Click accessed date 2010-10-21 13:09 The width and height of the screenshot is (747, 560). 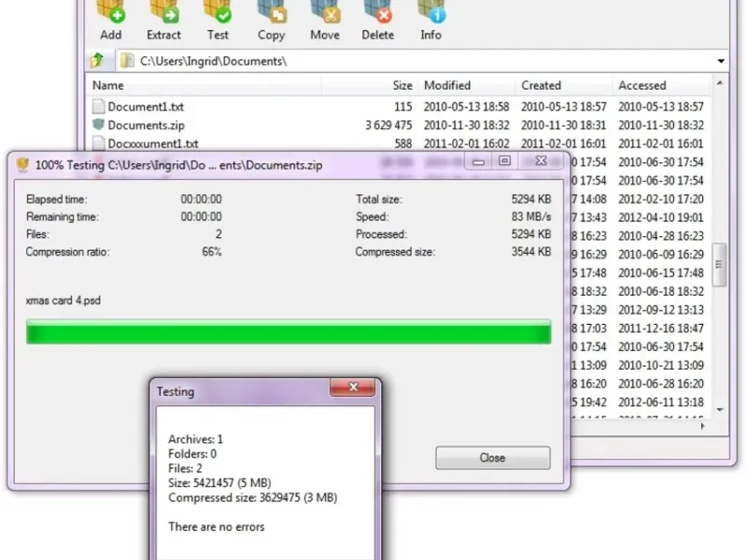coord(661,365)
